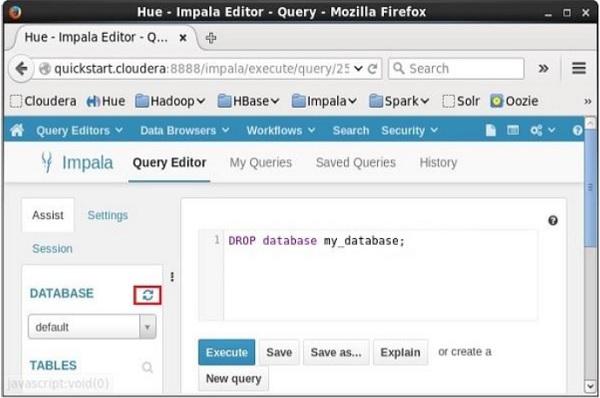This screenshot has width=600, height=398.
Task: Switch to the Saved Queries tab
Action: click(355, 163)
